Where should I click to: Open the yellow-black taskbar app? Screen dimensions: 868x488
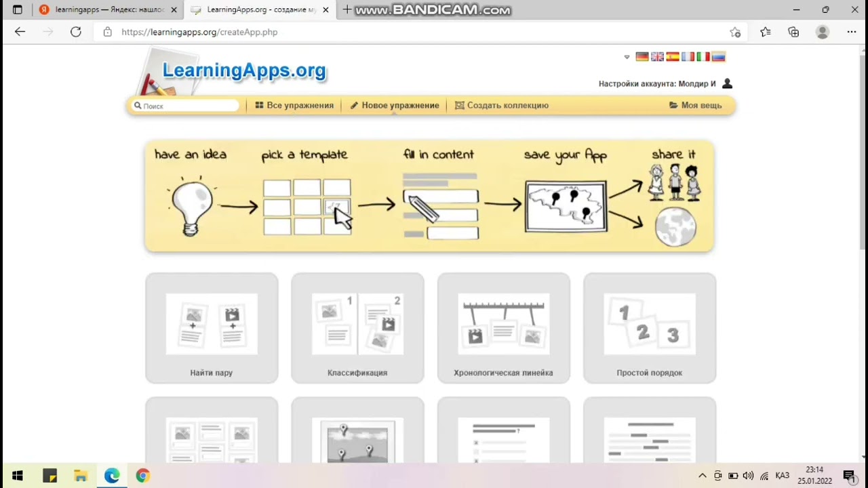tap(50, 476)
